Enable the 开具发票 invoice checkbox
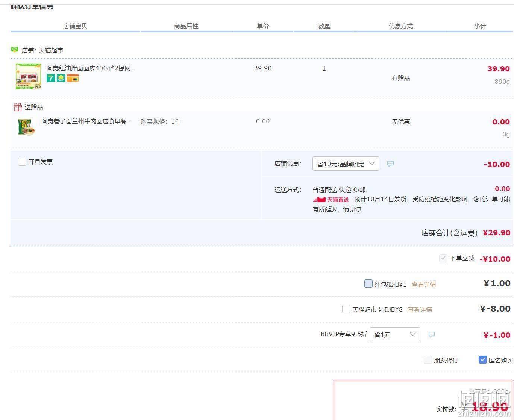The width and height of the screenshot is (514, 420). 22,162
